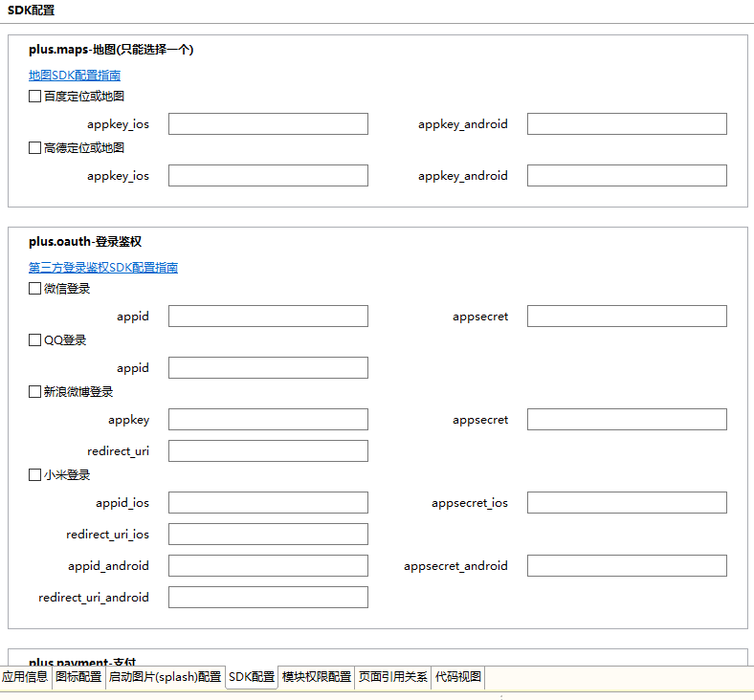Click Xiaomi appsecret_ios field

(x=627, y=503)
